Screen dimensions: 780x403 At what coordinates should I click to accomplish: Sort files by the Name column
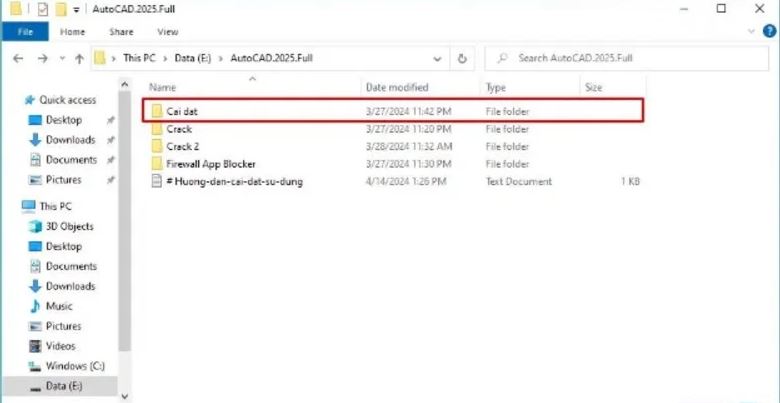(163, 88)
